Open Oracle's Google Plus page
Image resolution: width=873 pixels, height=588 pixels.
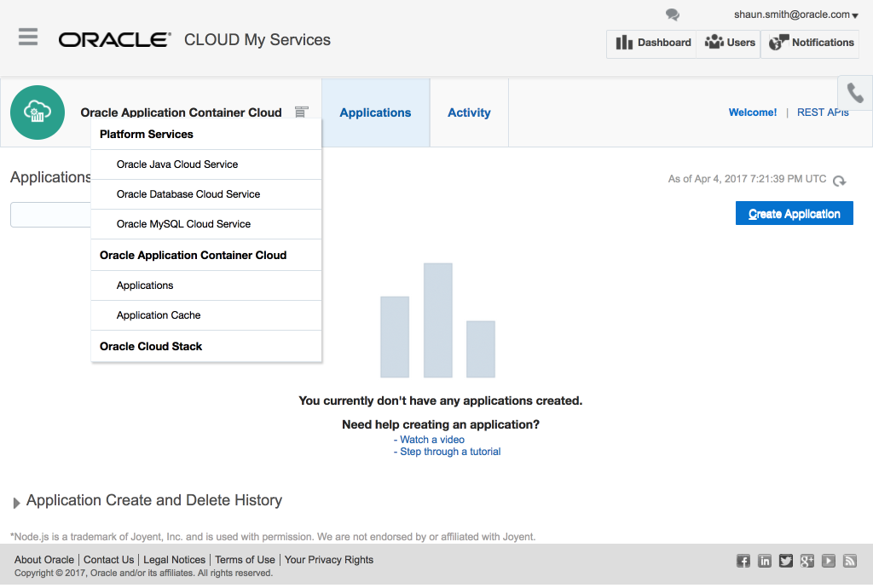coord(807,561)
